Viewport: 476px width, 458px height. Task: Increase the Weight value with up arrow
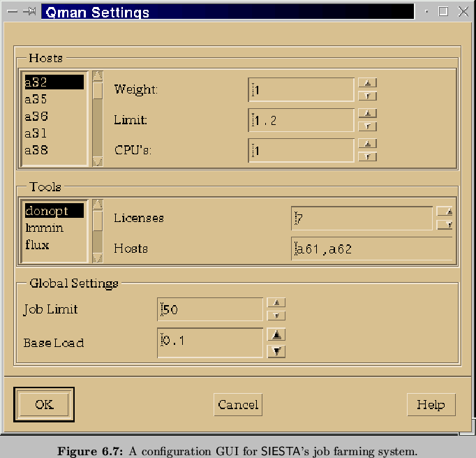tap(368, 82)
